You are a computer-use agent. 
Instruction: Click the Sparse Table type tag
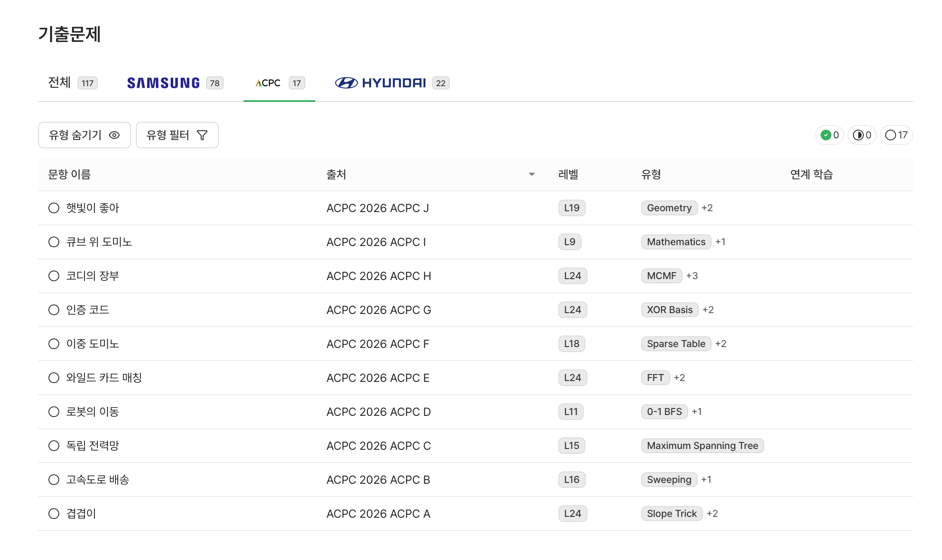point(676,344)
